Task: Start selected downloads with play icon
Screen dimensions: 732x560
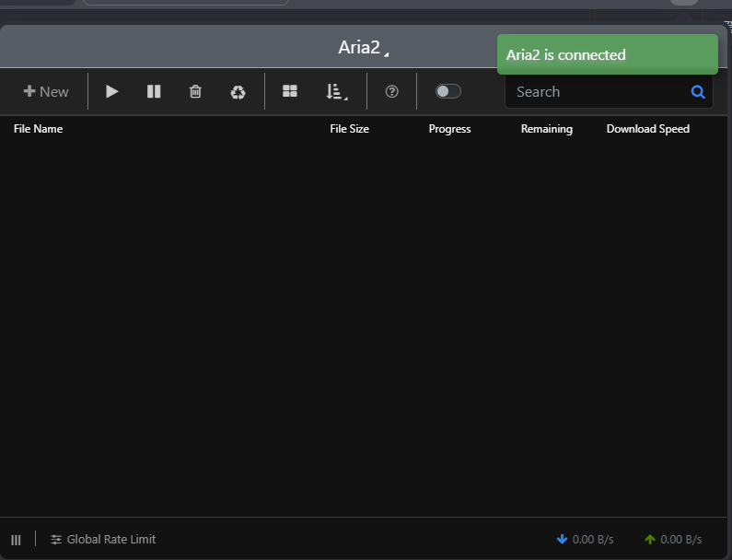Action: click(112, 91)
